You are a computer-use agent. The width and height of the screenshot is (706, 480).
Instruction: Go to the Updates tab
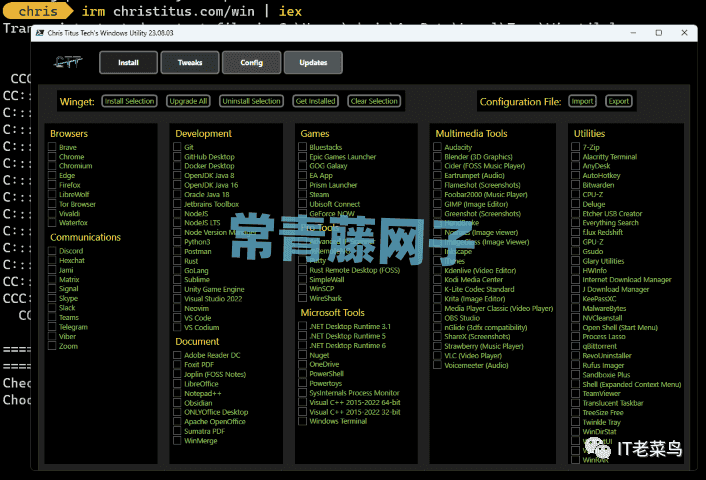(313, 63)
